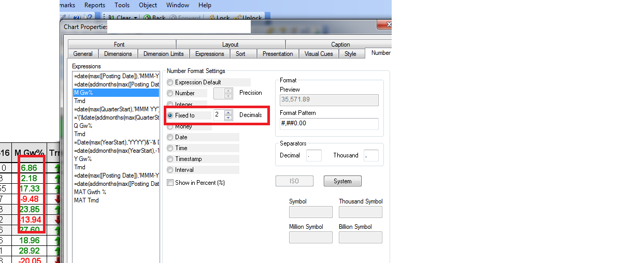Switch to the Dimensions tab

click(118, 53)
